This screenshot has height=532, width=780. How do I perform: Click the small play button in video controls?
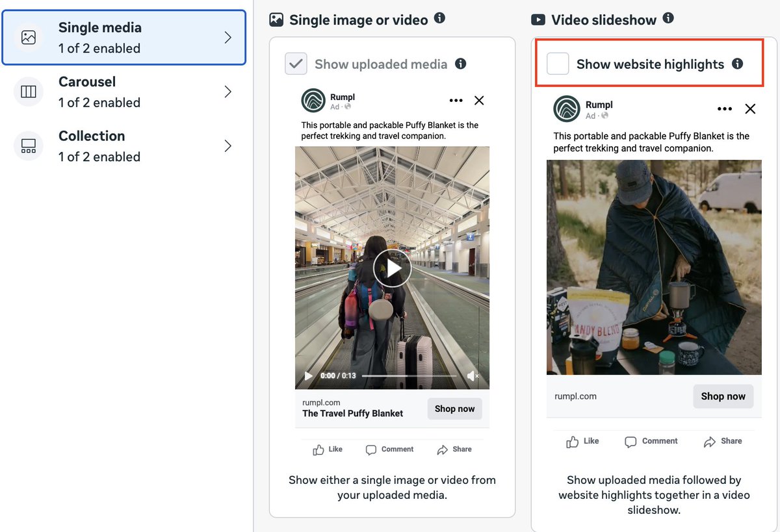pos(309,376)
